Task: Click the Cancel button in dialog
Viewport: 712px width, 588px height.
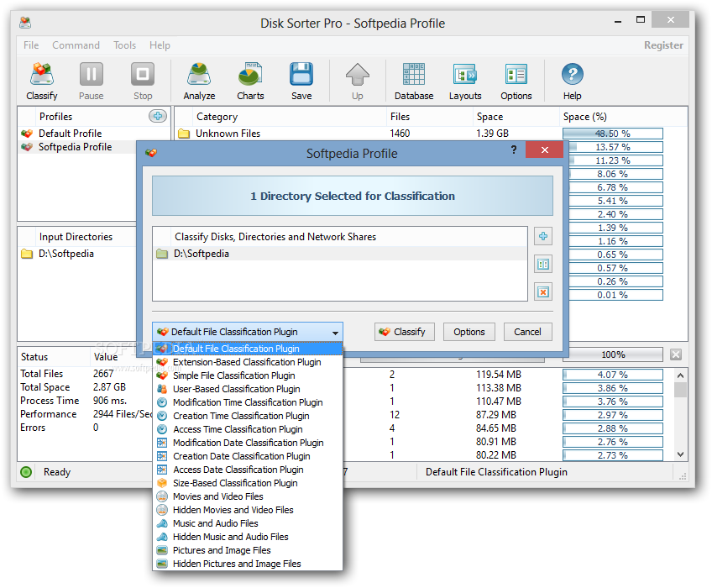Action: [527, 332]
